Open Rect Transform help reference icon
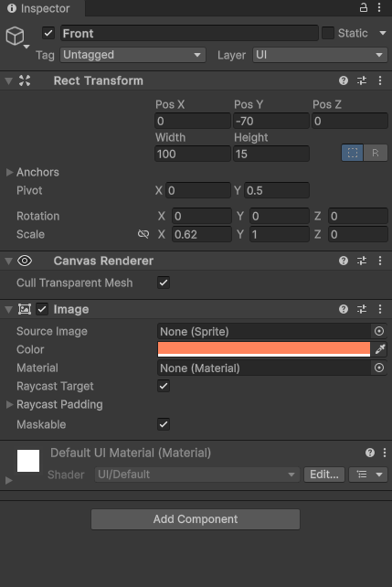 [x=344, y=80]
